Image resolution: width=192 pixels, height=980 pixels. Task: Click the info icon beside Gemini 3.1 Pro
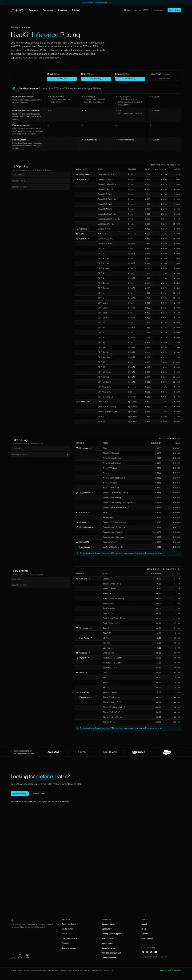pyautogui.click(x=113, y=189)
